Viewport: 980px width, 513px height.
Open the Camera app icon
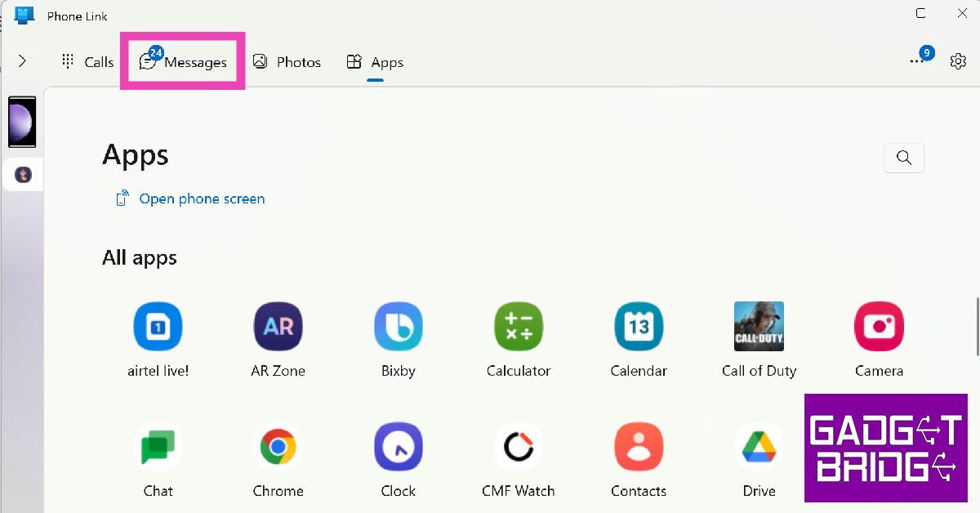[x=879, y=327]
